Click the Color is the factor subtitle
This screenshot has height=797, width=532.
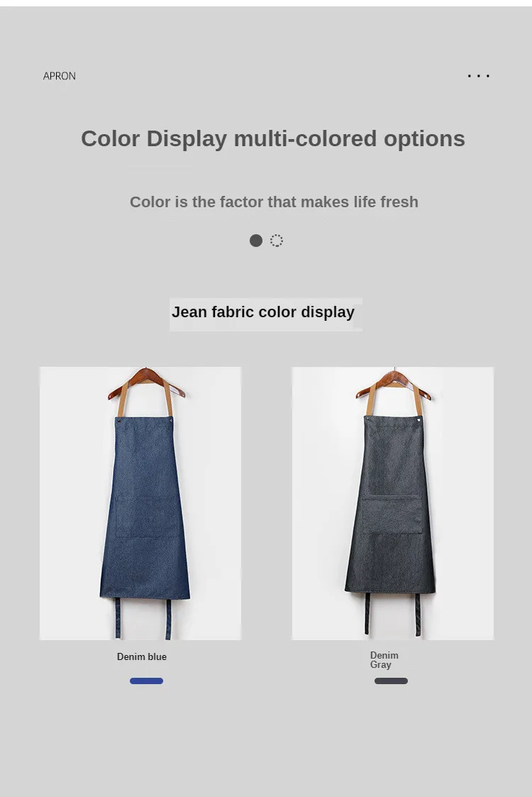click(x=274, y=202)
